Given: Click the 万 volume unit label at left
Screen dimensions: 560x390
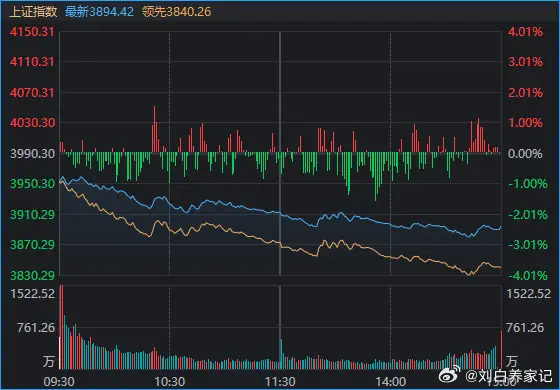Looking at the screenshot, I should pyautogui.click(x=48, y=361).
